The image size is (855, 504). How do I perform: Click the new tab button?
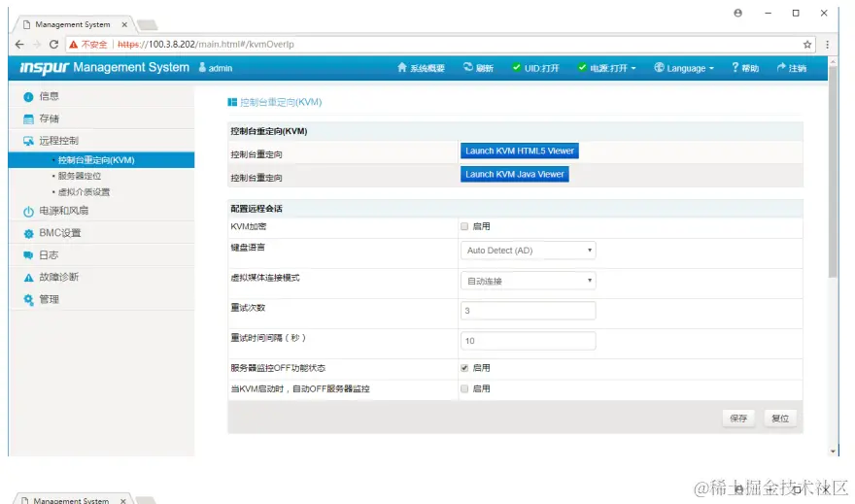click(x=148, y=24)
